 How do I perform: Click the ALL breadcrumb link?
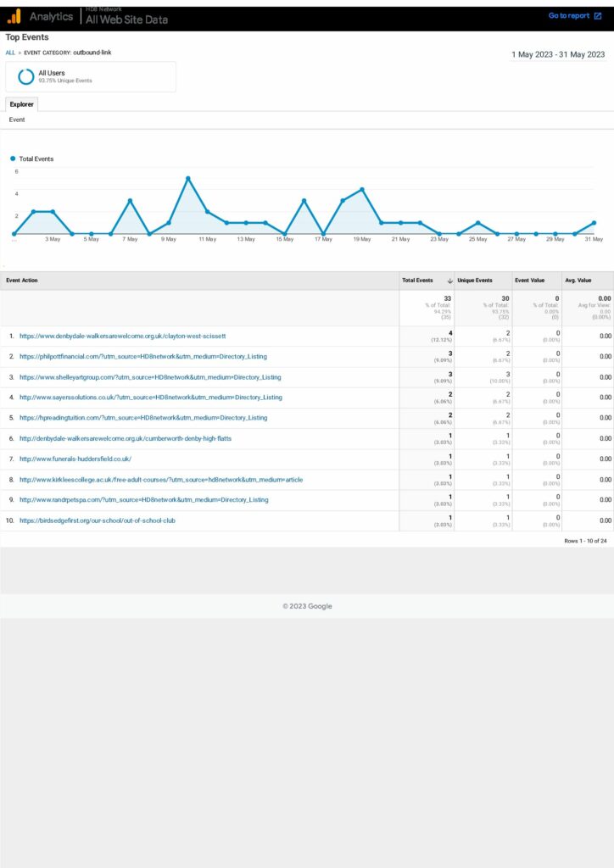10,53
